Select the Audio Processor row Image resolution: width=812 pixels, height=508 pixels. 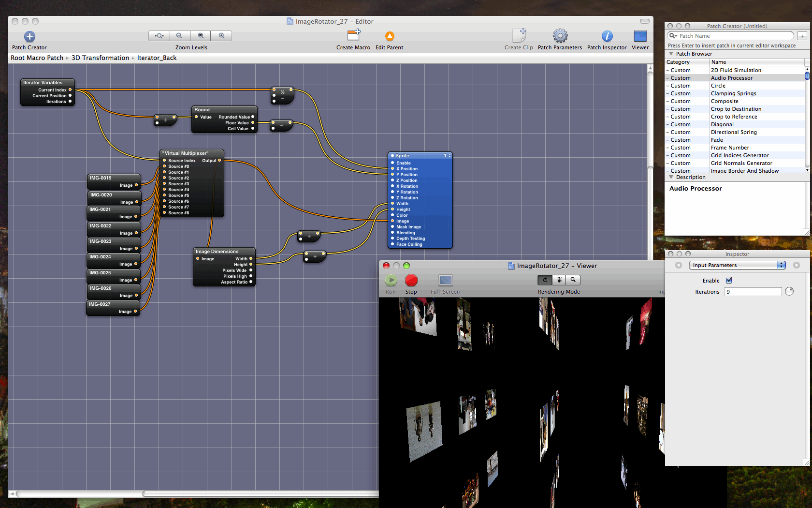[x=735, y=78]
